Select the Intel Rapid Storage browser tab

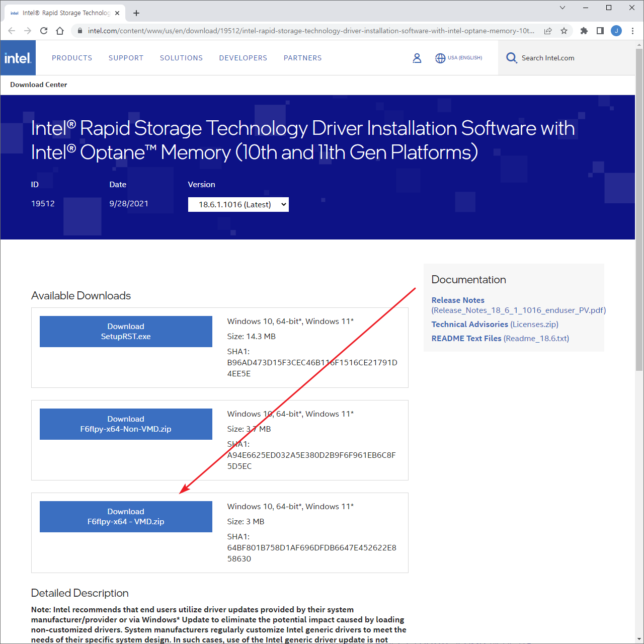[x=64, y=13]
